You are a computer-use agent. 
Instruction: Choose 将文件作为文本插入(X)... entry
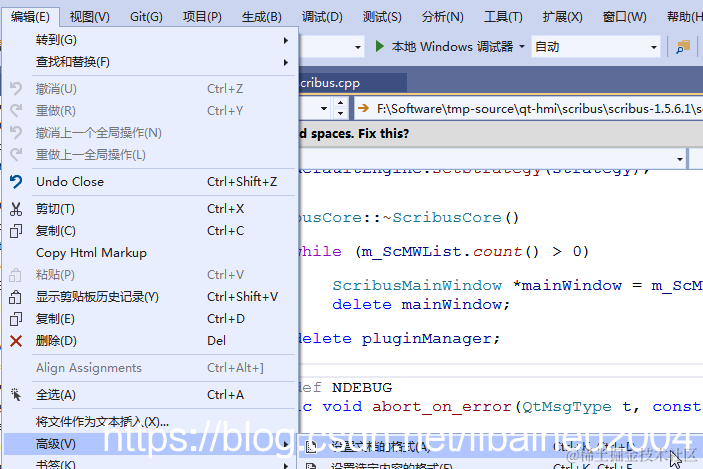pyautogui.click(x=150, y=421)
